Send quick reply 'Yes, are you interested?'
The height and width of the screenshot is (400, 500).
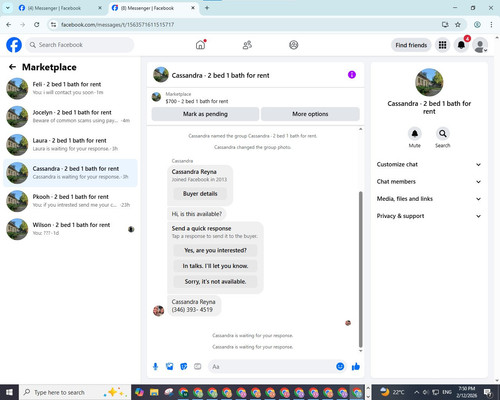tap(215, 250)
